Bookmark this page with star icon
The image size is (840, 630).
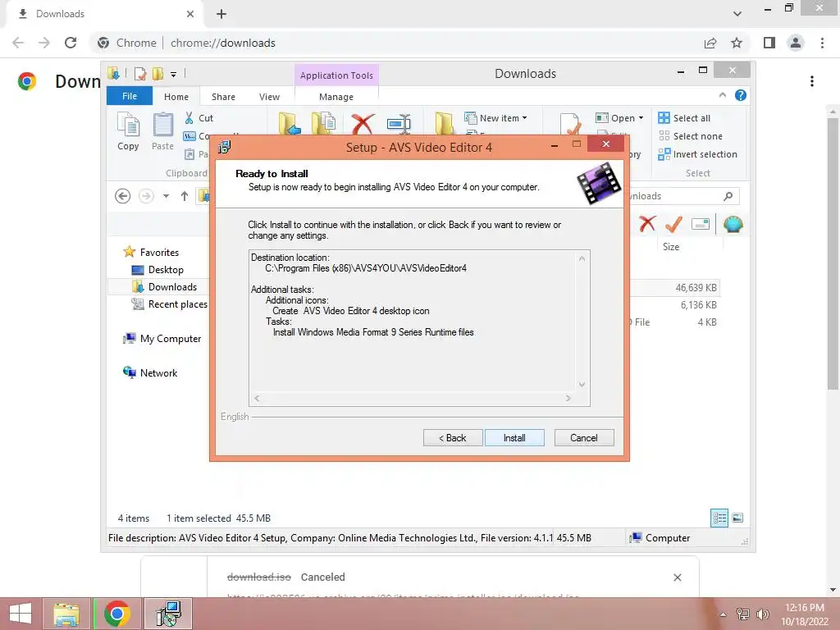click(x=737, y=43)
